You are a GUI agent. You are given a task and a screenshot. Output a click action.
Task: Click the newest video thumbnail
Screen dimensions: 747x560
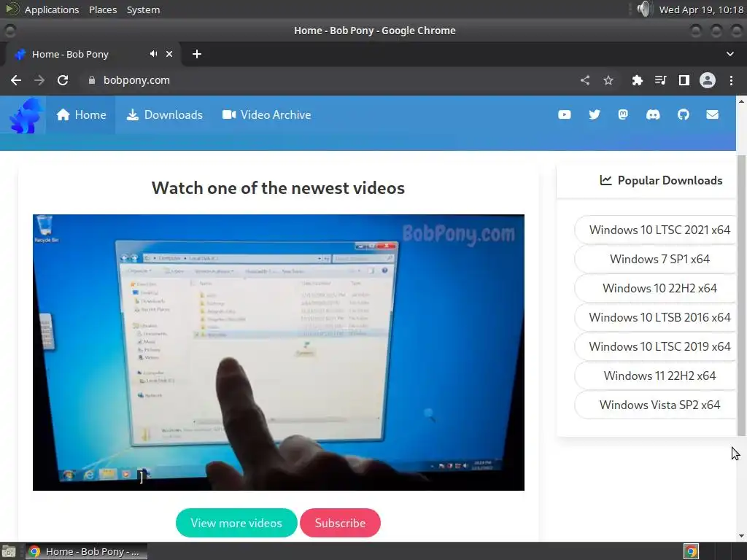[x=278, y=352]
